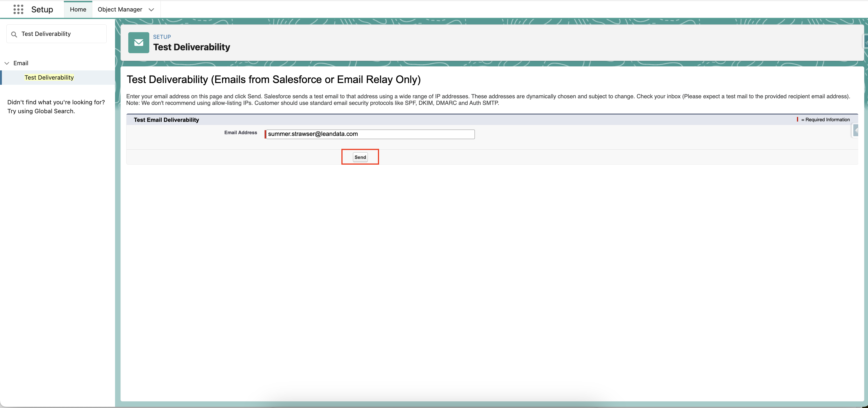The image size is (868, 408).
Task: Click the Test Deliverability page title
Action: [x=191, y=47]
